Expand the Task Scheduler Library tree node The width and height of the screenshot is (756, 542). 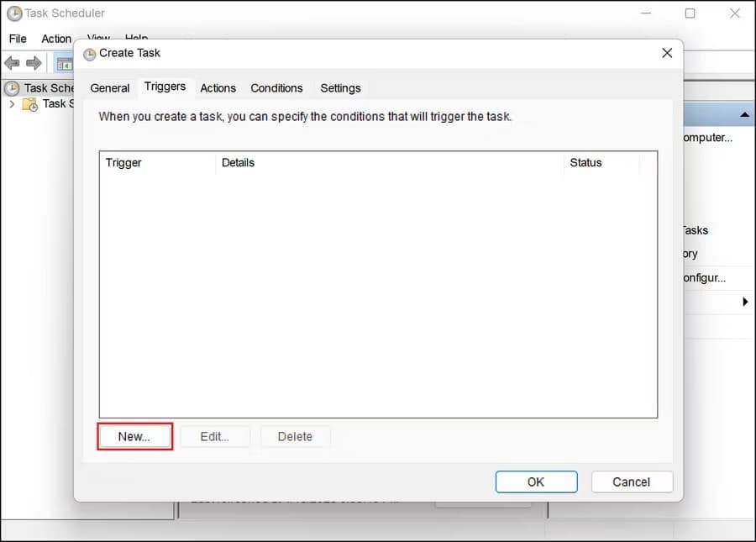coord(12,103)
